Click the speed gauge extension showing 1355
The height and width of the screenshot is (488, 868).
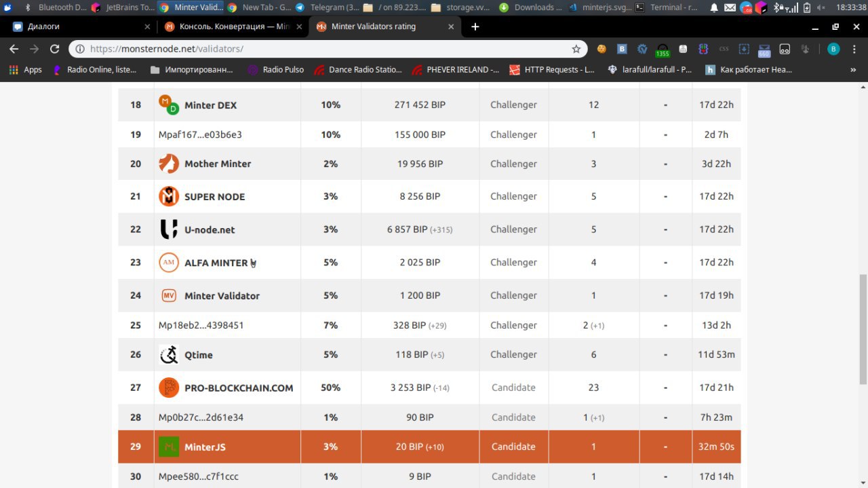pyautogui.click(x=662, y=50)
